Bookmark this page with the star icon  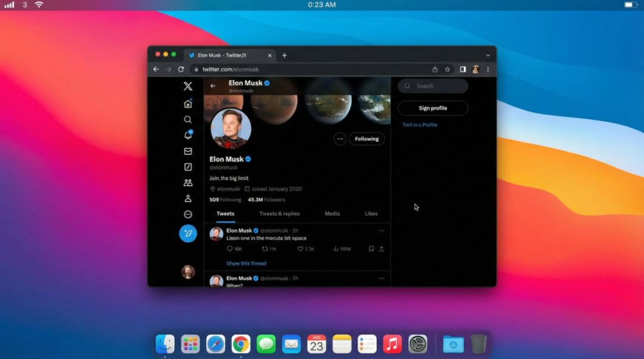[x=447, y=69]
